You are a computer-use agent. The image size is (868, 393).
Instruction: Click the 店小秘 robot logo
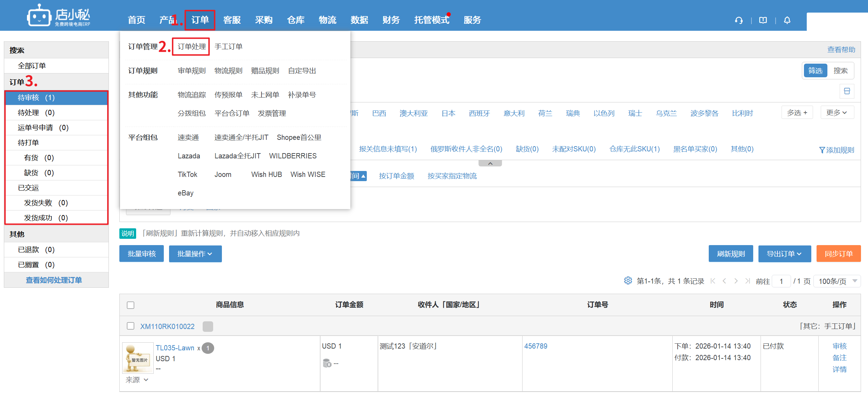coord(39,16)
